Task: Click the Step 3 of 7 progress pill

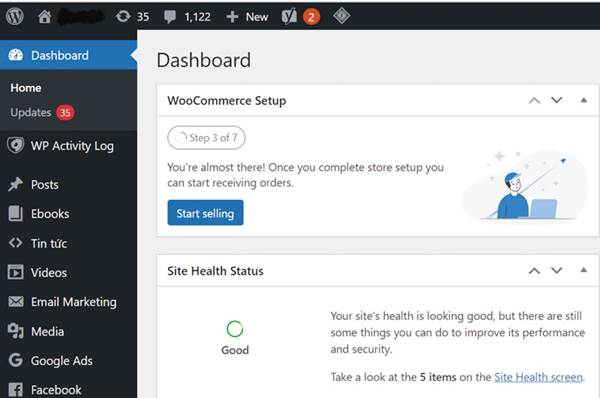Action: [206, 138]
